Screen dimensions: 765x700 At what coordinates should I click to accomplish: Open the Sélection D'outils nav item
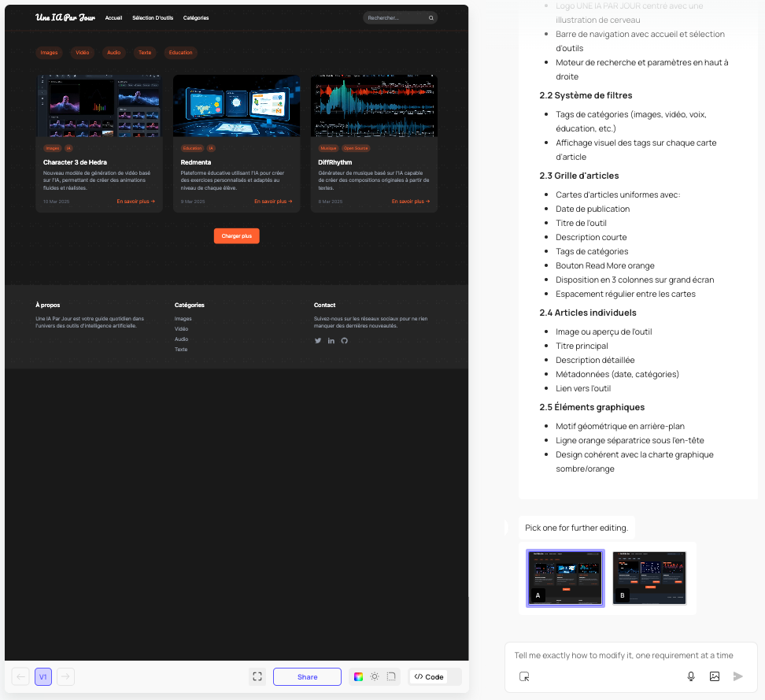(x=153, y=17)
